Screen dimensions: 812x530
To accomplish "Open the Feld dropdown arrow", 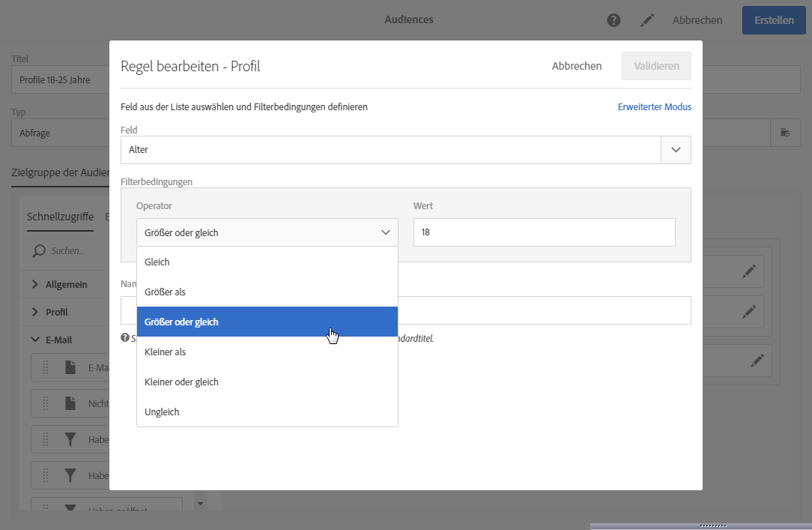I will point(676,150).
